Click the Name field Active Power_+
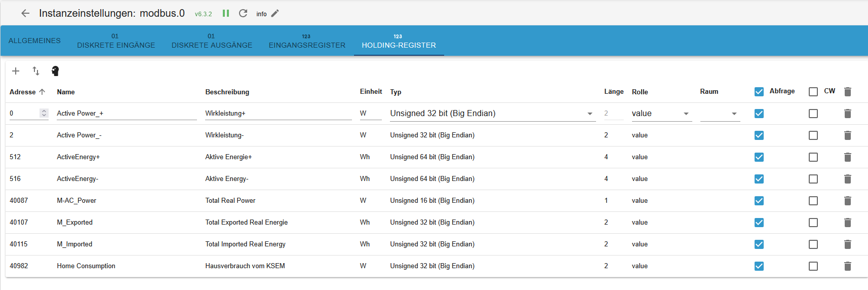868x290 pixels. (x=126, y=114)
